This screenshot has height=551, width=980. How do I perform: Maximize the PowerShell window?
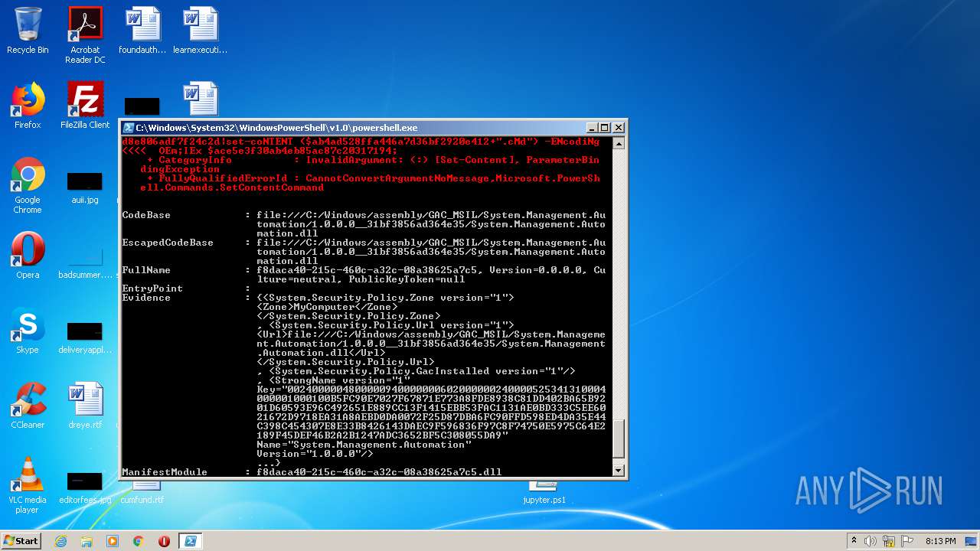[604, 128]
